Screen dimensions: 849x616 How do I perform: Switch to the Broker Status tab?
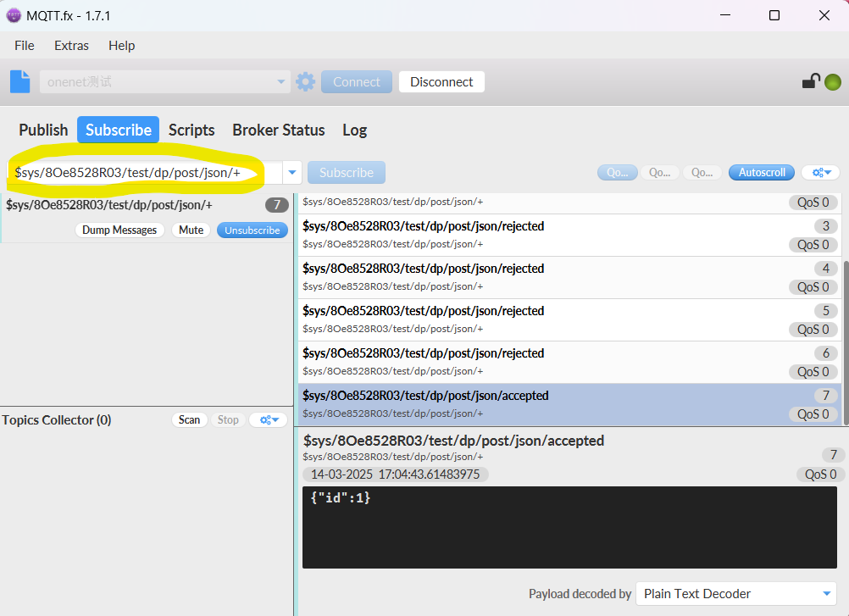point(278,130)
